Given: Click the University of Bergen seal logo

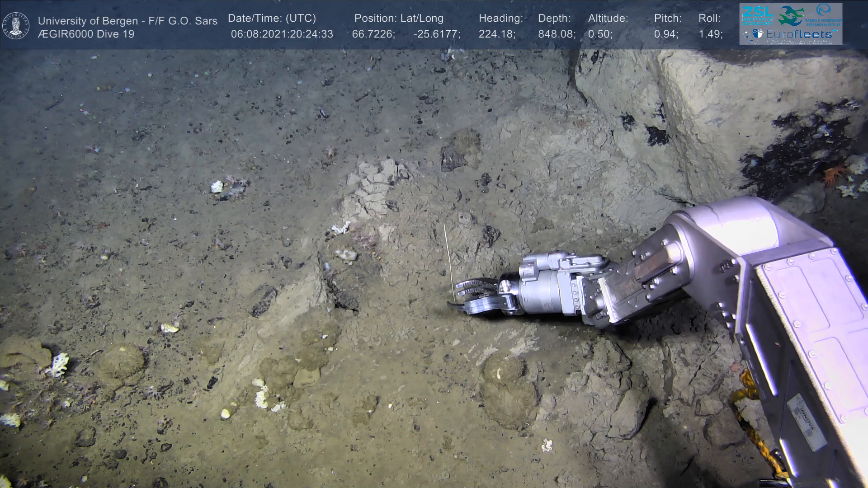Looking at the screenshot, I should pyautogui.click(x=16, y=26).
